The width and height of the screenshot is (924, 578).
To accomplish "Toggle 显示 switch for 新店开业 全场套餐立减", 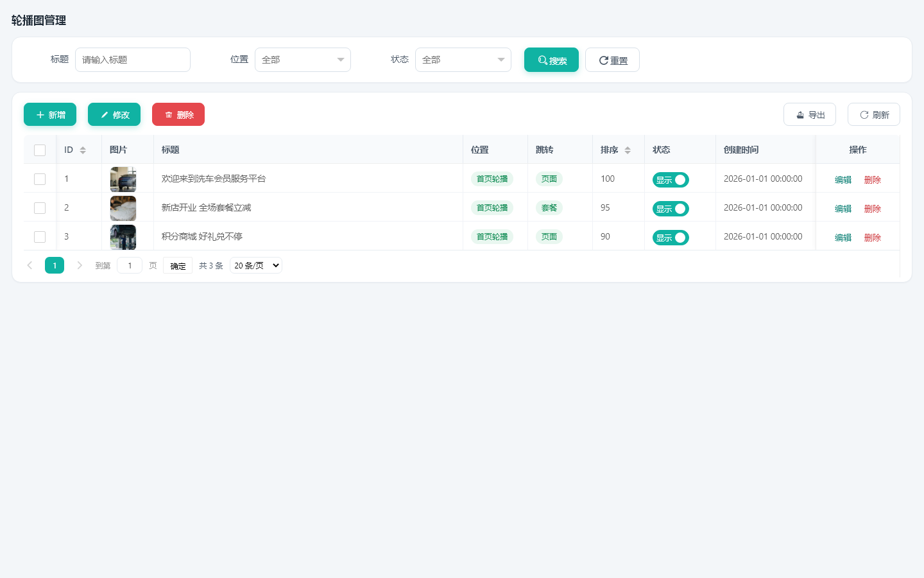I will coord(671,209).
